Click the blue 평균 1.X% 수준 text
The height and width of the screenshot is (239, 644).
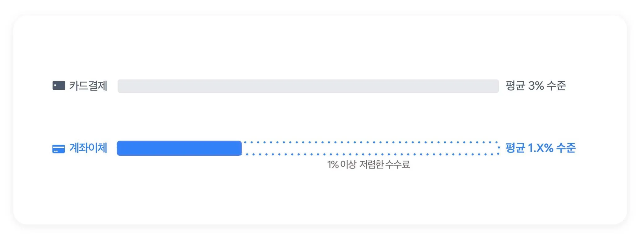point(541,148)
